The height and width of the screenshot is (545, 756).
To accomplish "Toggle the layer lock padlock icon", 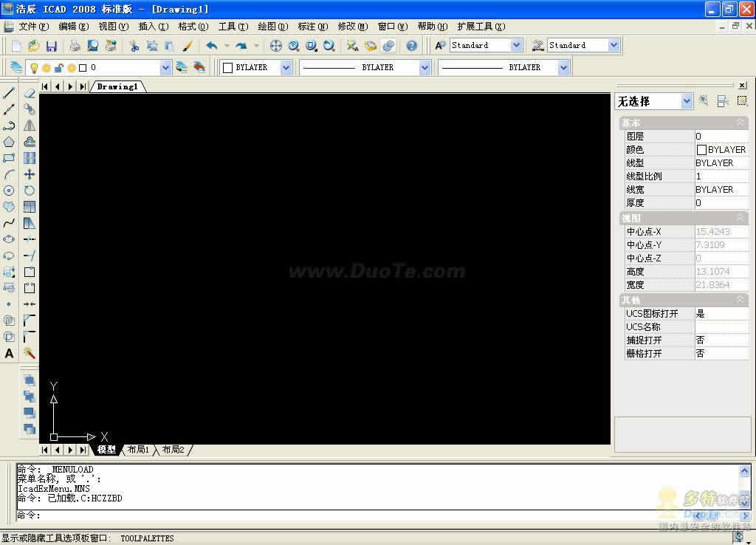I will pos(59,68).
